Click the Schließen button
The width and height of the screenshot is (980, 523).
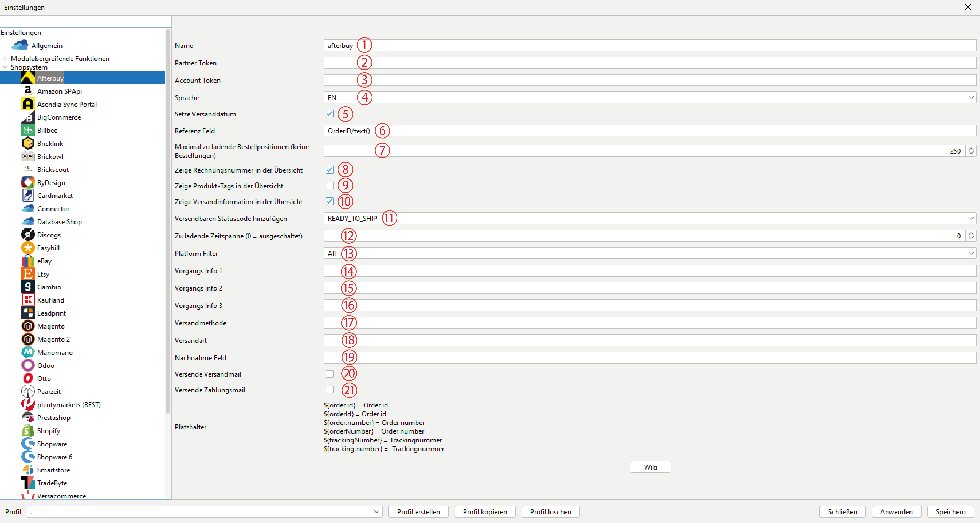pyautogui.click(x=843, y=512)
